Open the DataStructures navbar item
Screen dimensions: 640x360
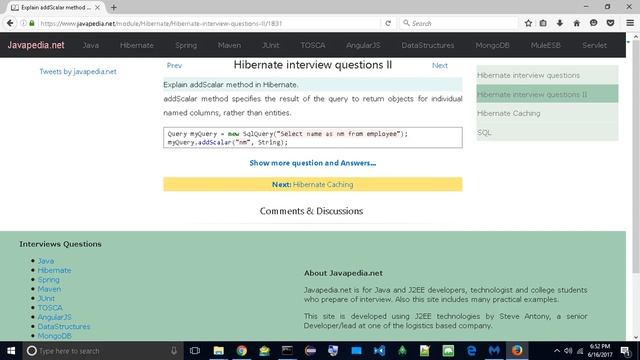428,45
